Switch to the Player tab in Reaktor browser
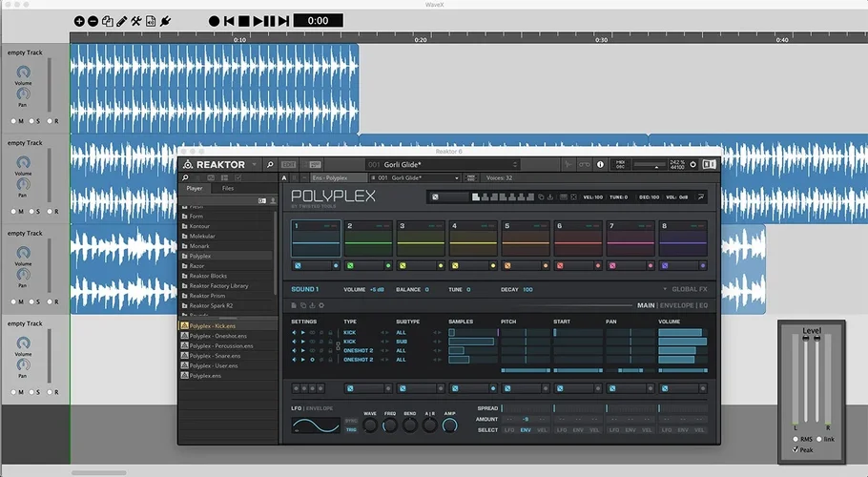Screen dimensions: 868x477 point(195,188)
